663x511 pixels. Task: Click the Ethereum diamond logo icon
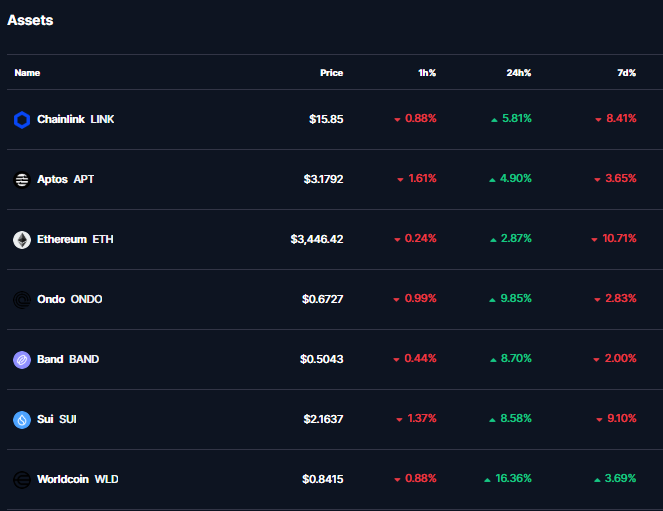[22, 240]
